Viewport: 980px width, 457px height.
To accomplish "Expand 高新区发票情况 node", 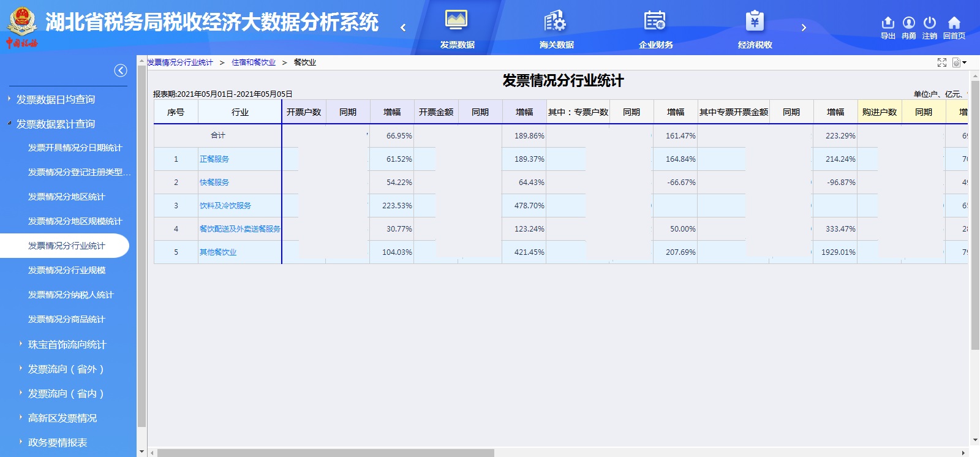I will click(21, 418).
